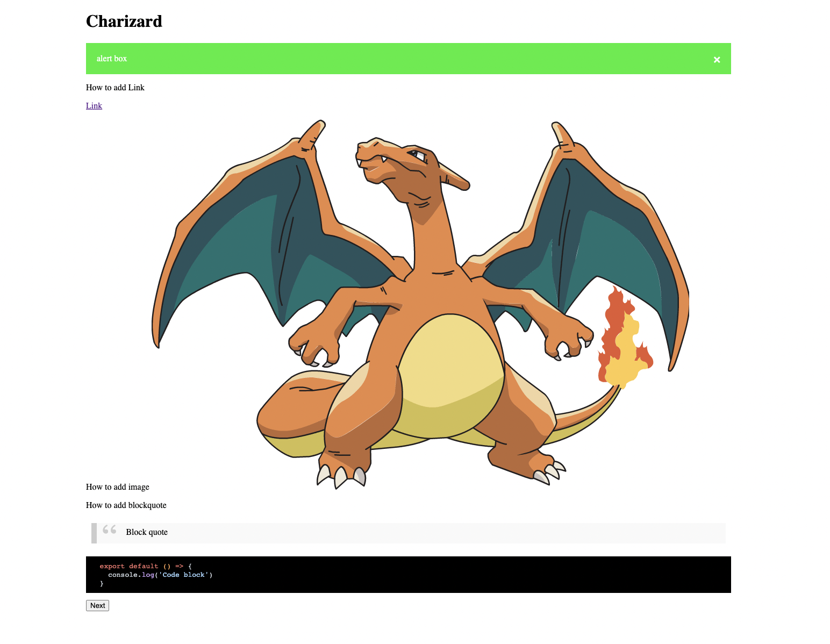Select the dark code block

pyautogui.click(x=408, y=574)
